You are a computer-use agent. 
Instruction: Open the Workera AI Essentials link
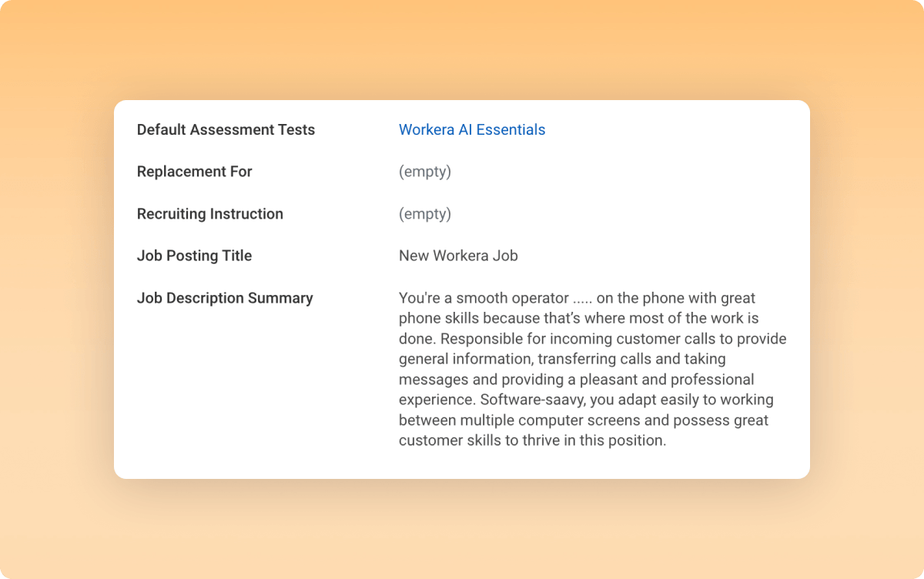(x=472, y=130)
